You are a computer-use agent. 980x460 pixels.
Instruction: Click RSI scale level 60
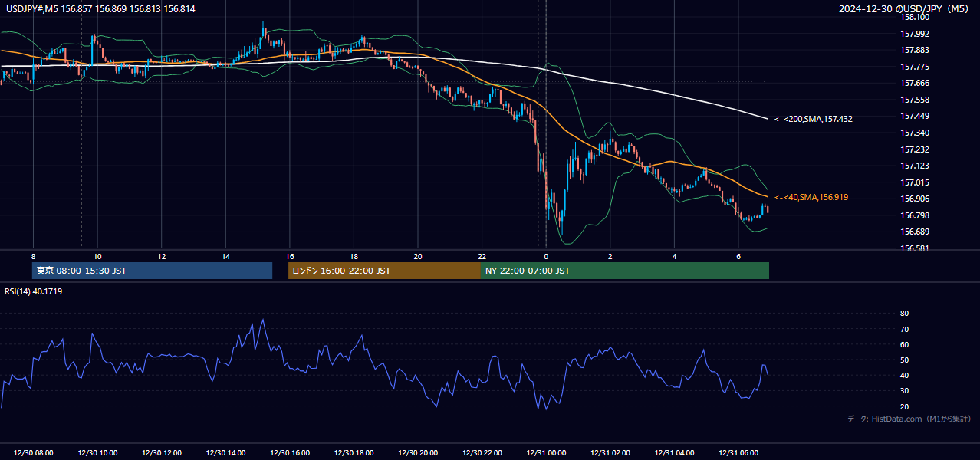tap(905, 344)
